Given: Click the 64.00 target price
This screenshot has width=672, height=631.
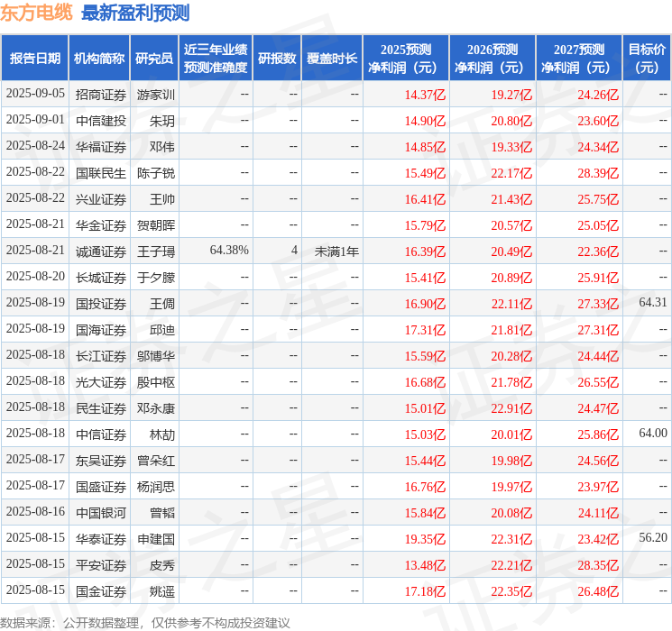Looking at the screenshot, I should (653, 433).
